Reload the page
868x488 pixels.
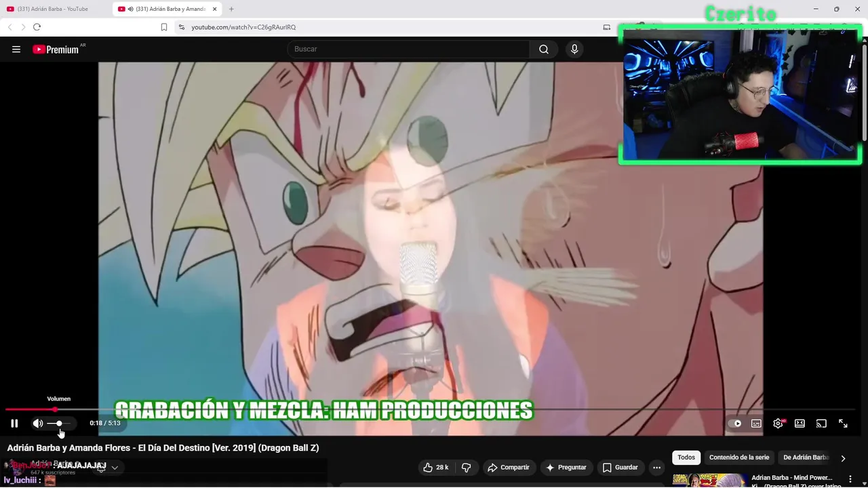coord(37,27)
